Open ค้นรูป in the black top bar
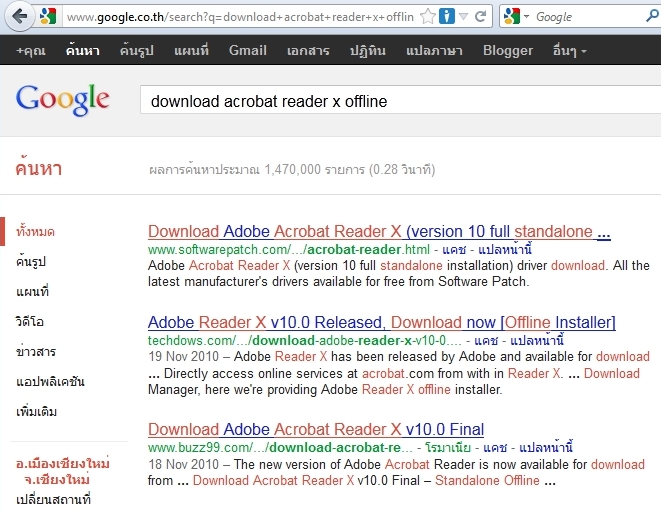This screenshot has width=661, height=511. pyautogui.click(x=137, y=51)
